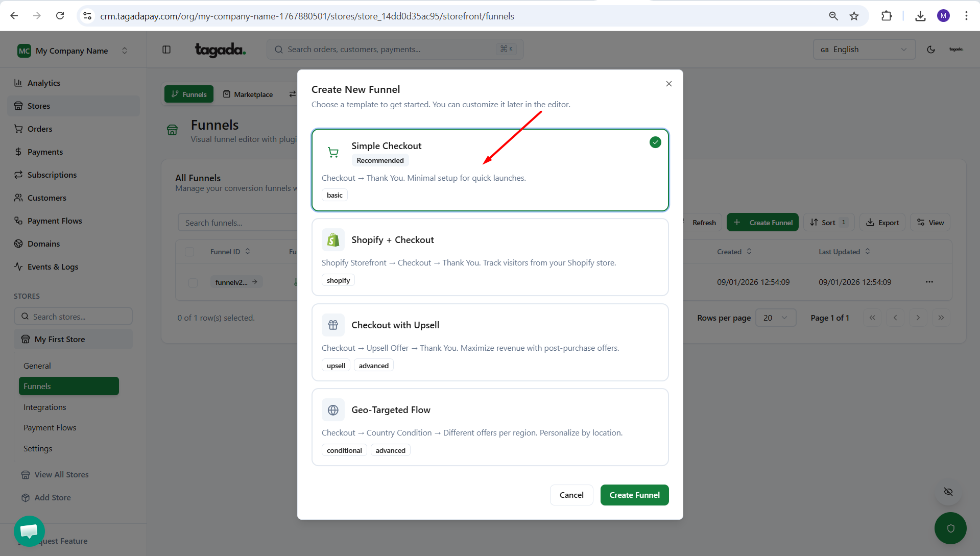This screenshot has width=980, height=556.
Task: Pick the Geo-Targeted Flow template
Action: (x=490, y=427)
